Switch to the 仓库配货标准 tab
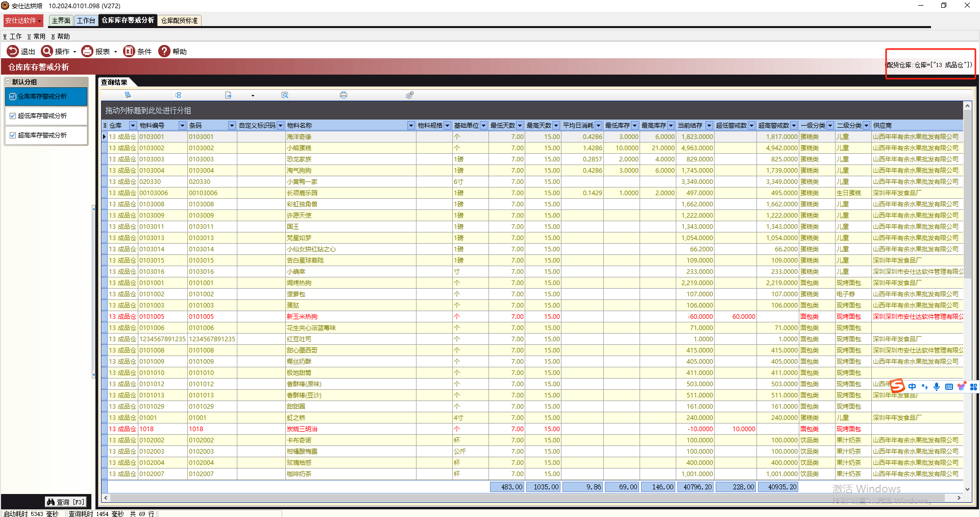This screenshot has width=980, height=517. click(179, 20)
